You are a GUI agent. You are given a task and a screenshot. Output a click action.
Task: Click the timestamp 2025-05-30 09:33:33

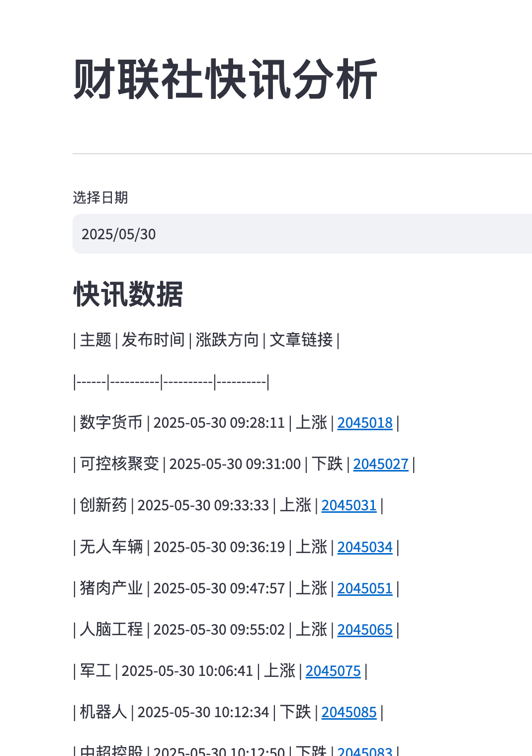(x=203, y=505)
